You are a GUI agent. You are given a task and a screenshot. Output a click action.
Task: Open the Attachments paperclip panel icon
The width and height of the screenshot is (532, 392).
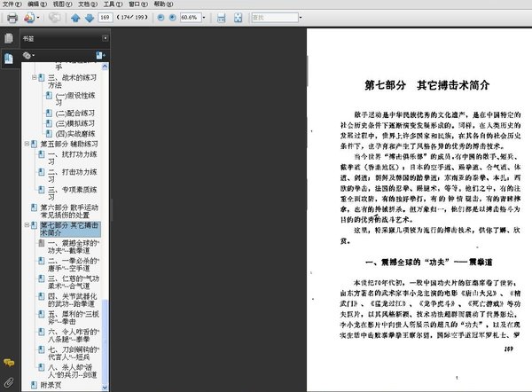pos(9,382)
